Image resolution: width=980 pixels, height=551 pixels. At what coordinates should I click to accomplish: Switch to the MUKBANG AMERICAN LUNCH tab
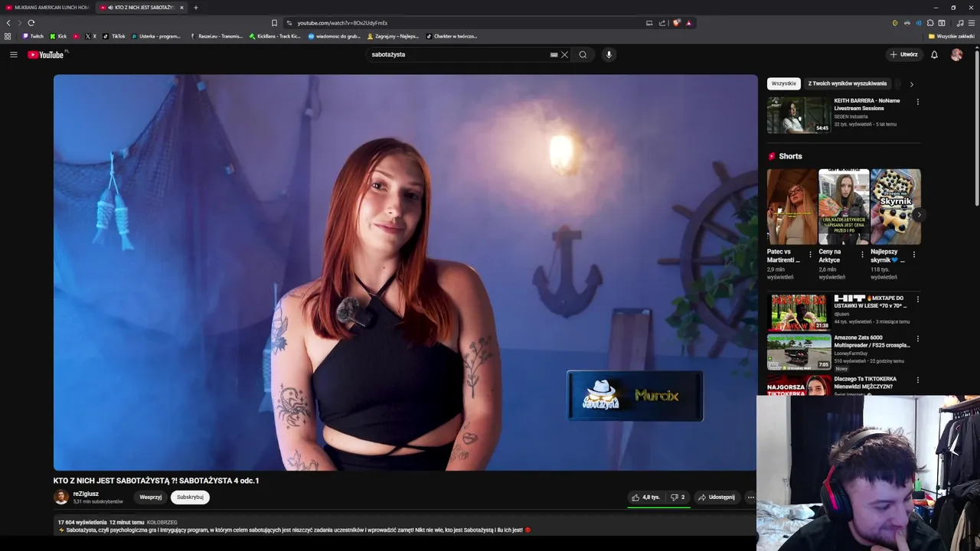(x=46, y=8)
